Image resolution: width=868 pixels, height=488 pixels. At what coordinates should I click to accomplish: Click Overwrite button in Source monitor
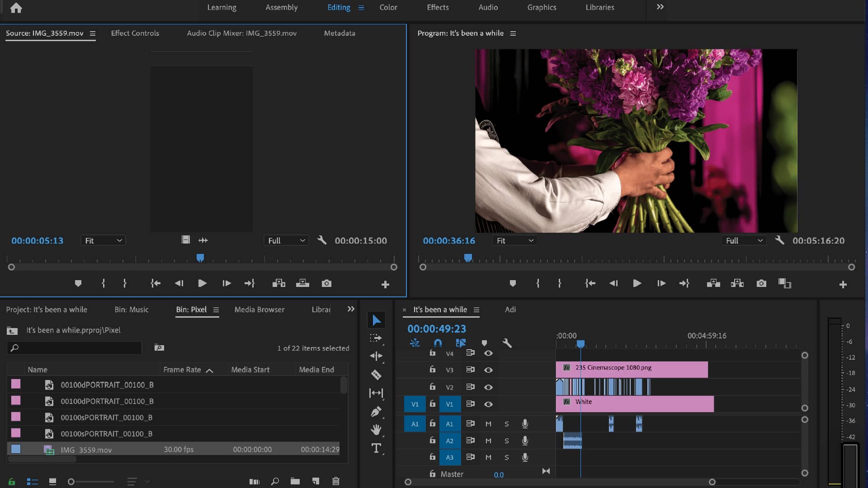[302, 283]
